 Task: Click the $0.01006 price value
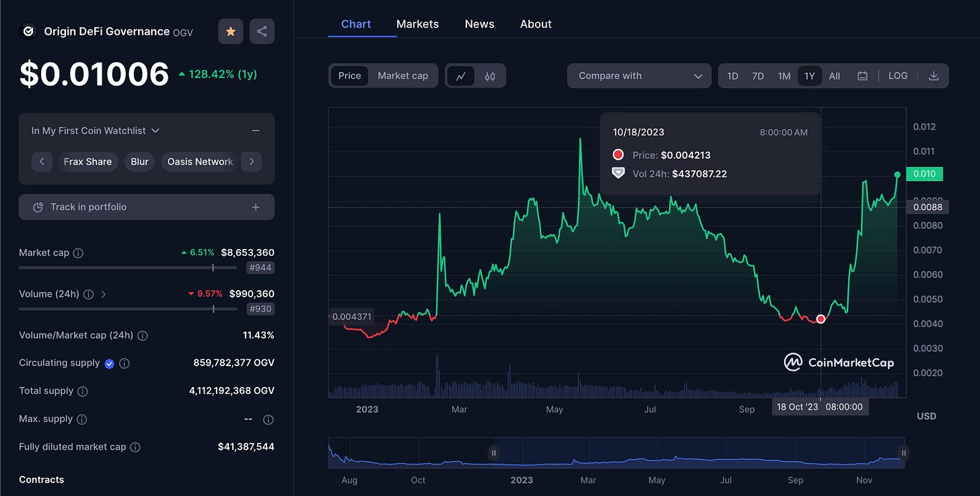(x=94, y=74)
